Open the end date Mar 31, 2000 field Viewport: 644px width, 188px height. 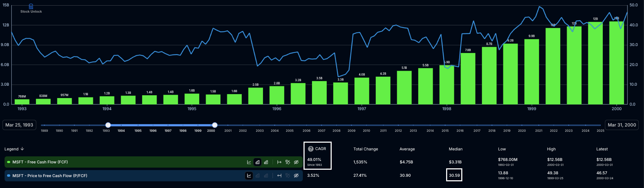point(622,125)
